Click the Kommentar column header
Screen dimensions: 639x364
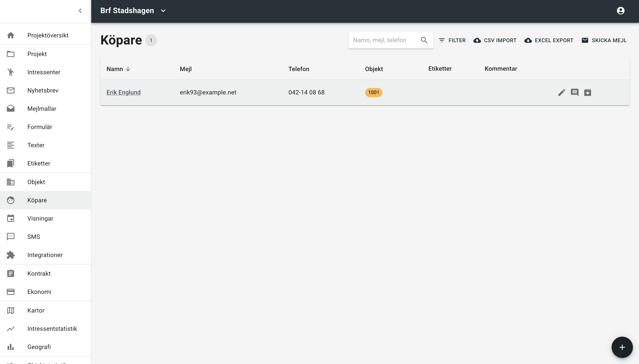click(501, 69)
